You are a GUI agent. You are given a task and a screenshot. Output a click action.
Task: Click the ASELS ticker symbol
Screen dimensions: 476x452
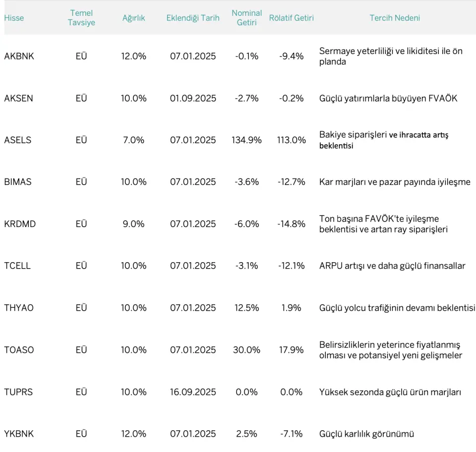pos(18,140)
